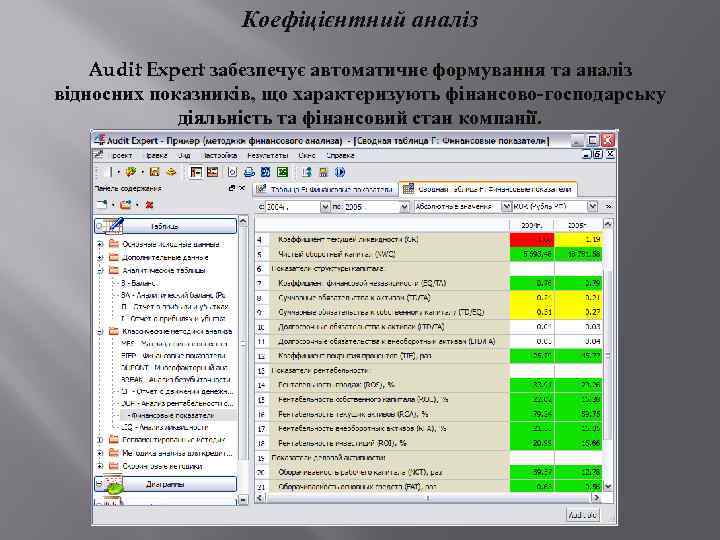Select the LIQ - Анализ ликвидности item
The height and width of the screenshot is (540, 720).
coord(164,427)
